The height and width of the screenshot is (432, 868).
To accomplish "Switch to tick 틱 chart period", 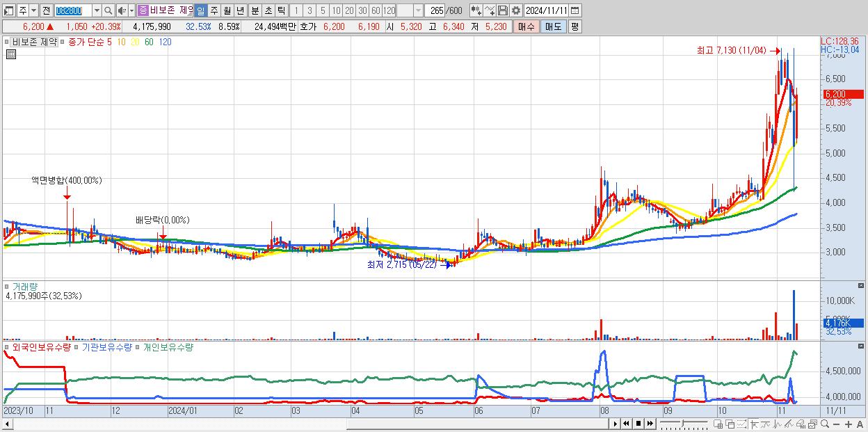I will pos(281,11).
